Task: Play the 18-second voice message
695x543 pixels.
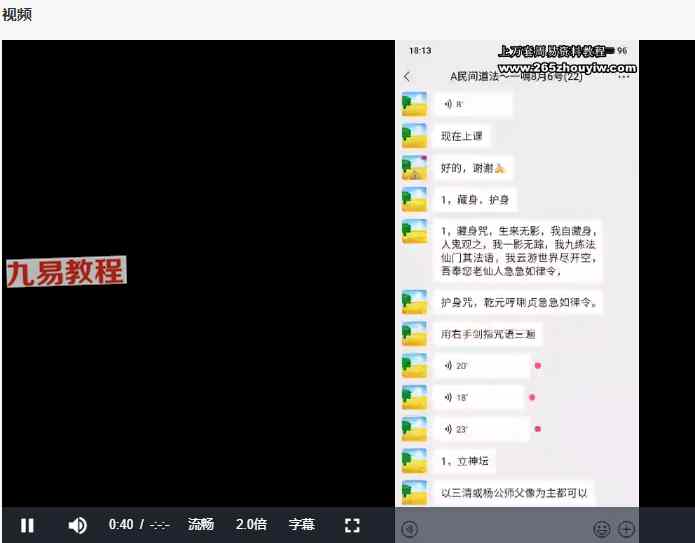Action: 478,397
